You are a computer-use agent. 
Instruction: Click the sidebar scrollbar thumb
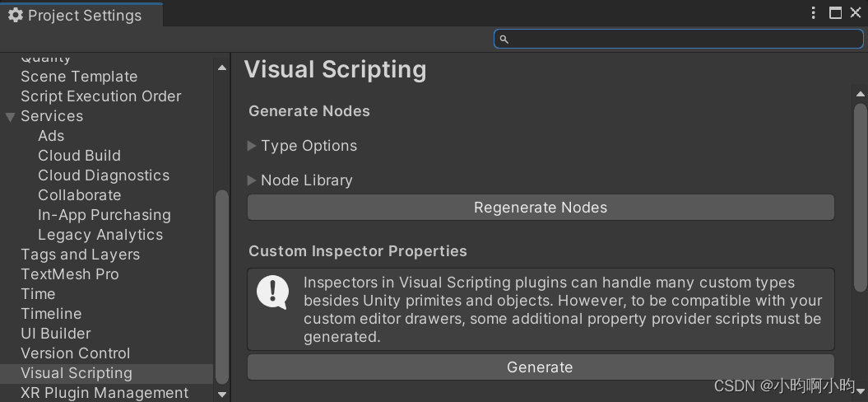(222, 287)
